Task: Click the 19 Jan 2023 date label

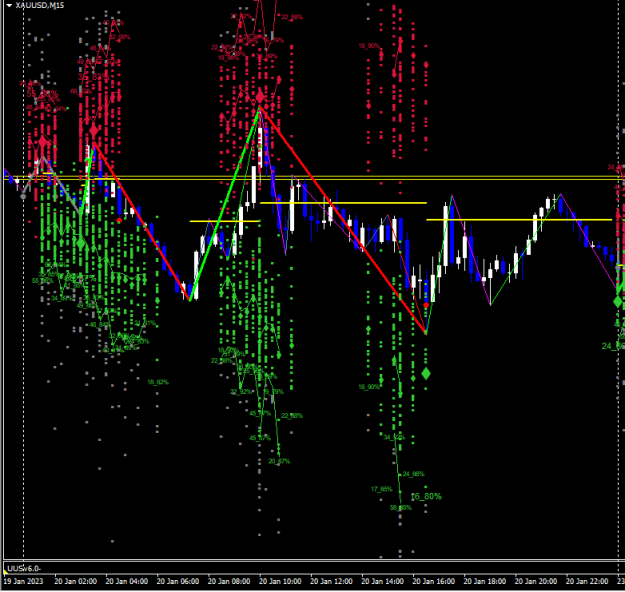Action: pyautogui.click(x=23, y=581)
